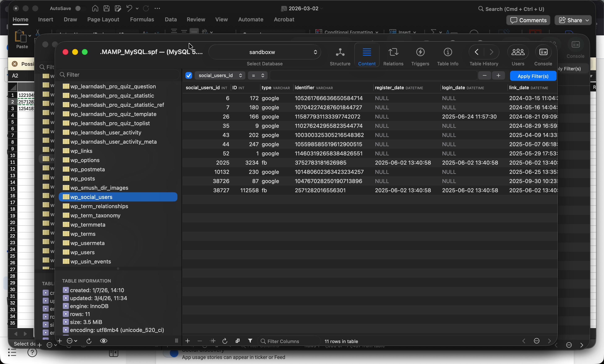Select the wp_options table

tap(118, 160)
